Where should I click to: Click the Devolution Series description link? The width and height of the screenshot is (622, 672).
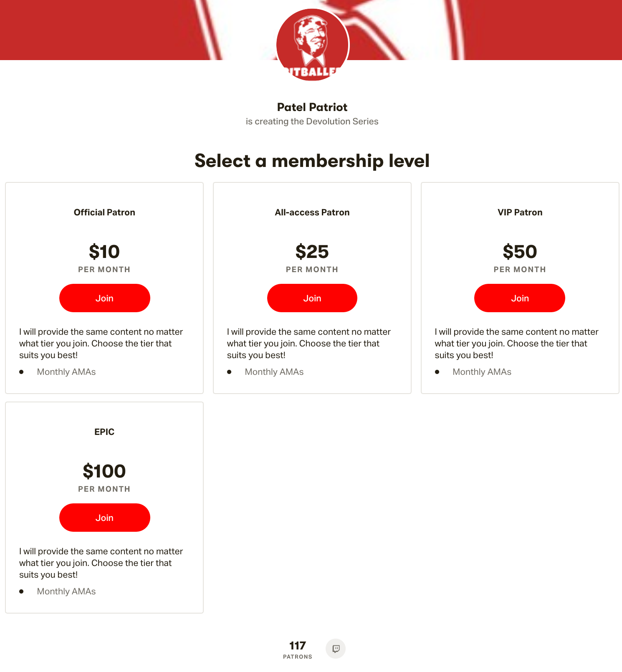[x=312, y=121]
